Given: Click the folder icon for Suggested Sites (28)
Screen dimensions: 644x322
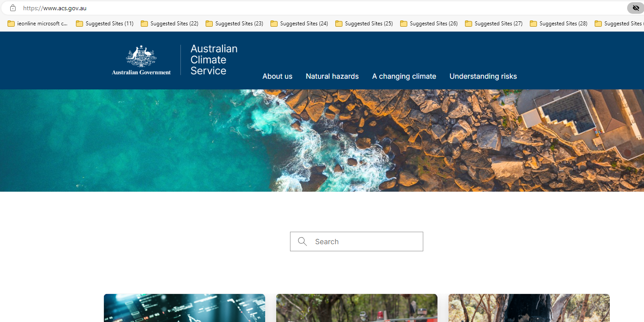Looking at the screenshot, I should coord(533,23).
